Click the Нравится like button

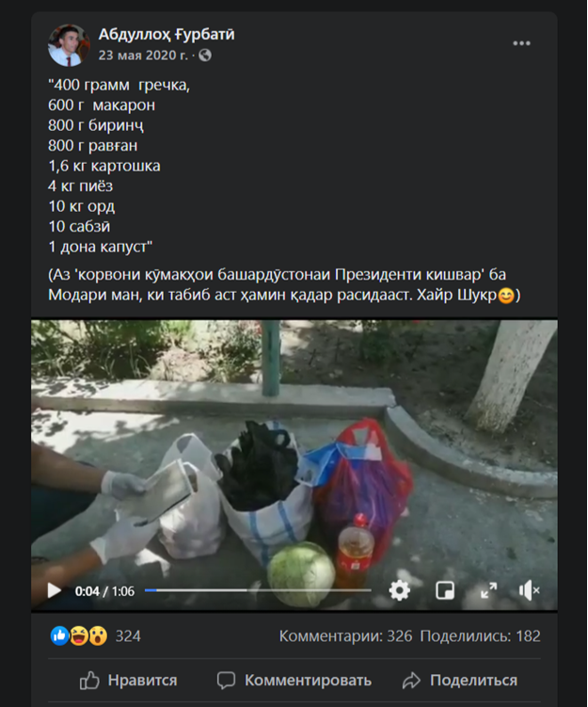(128, 681)
